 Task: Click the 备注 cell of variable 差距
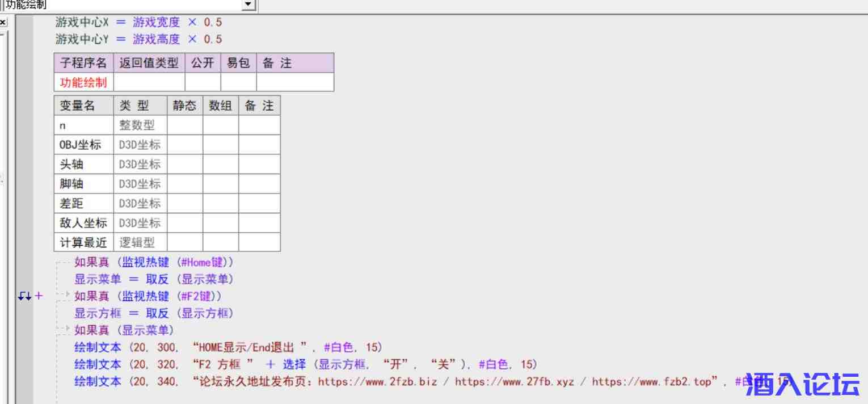259,203
